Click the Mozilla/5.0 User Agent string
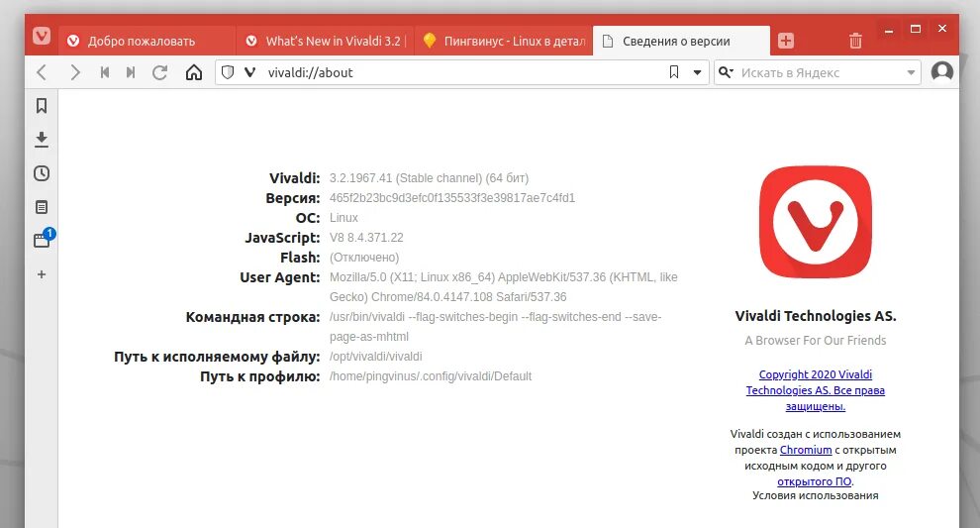The width and height of the screenshot is (980, 528). tap(503, 287)
